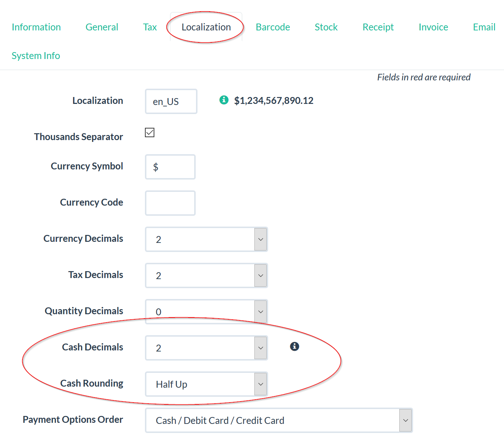
Task: Open the Tax Decimals selector
Action: (x=261, y=275)
